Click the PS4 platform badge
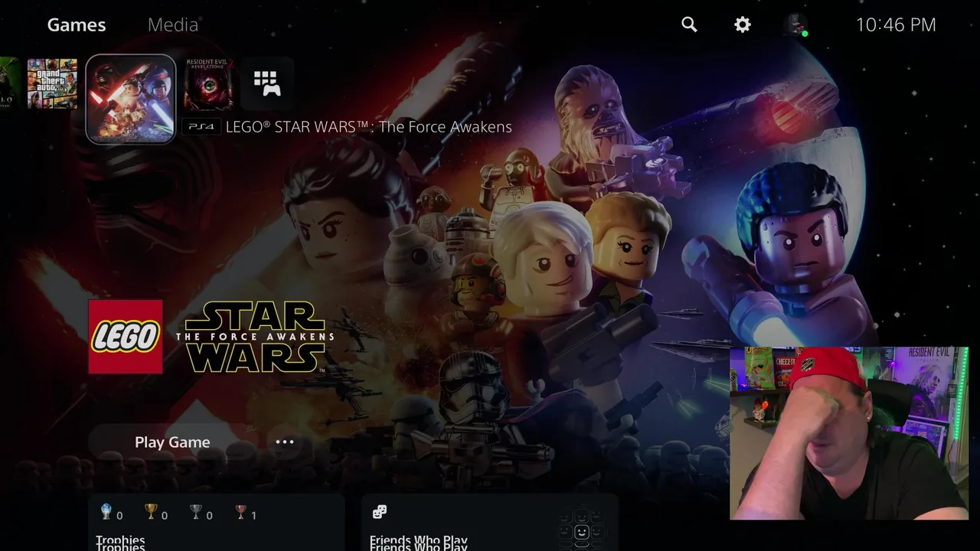The width and height of the screenshot is (980, 551). tap(201, 127)
